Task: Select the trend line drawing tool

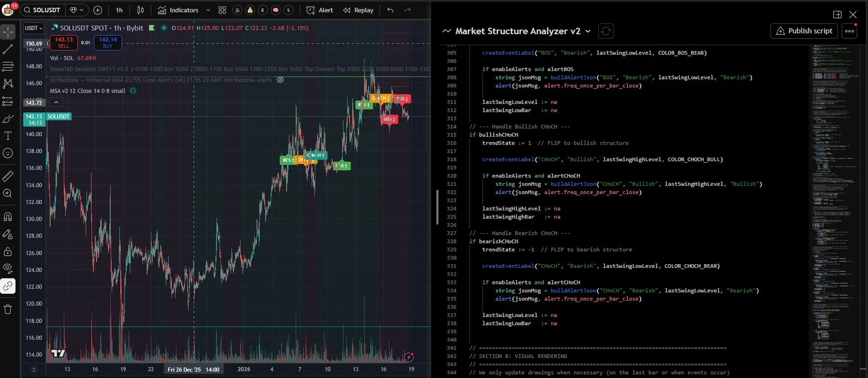Action: point(8,49)
